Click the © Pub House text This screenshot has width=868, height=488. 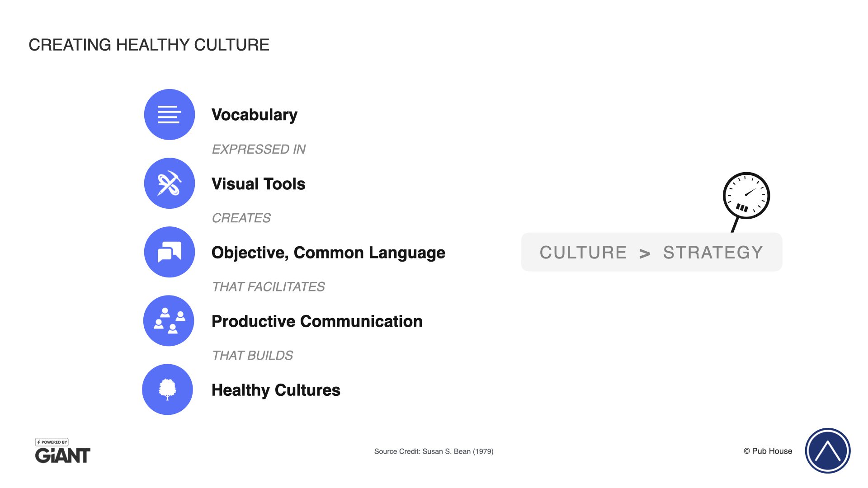click(x=768, y=451)
